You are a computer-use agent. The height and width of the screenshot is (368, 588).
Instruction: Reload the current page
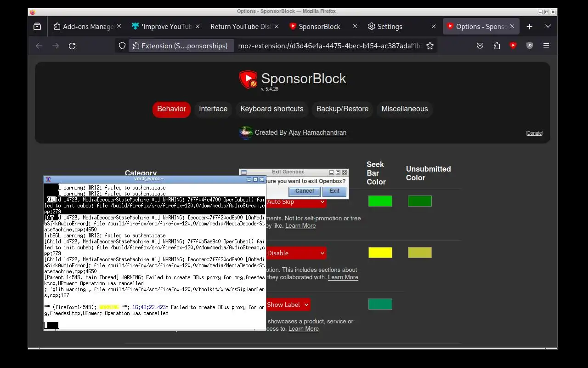pyautogui.click(x=72, y=46)
